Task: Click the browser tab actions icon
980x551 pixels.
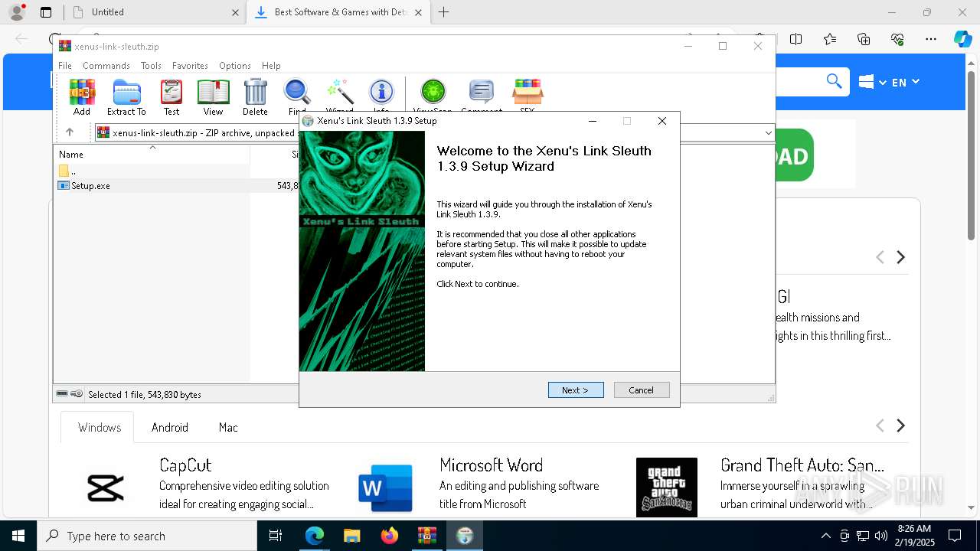Action: [x=46, y=12]
